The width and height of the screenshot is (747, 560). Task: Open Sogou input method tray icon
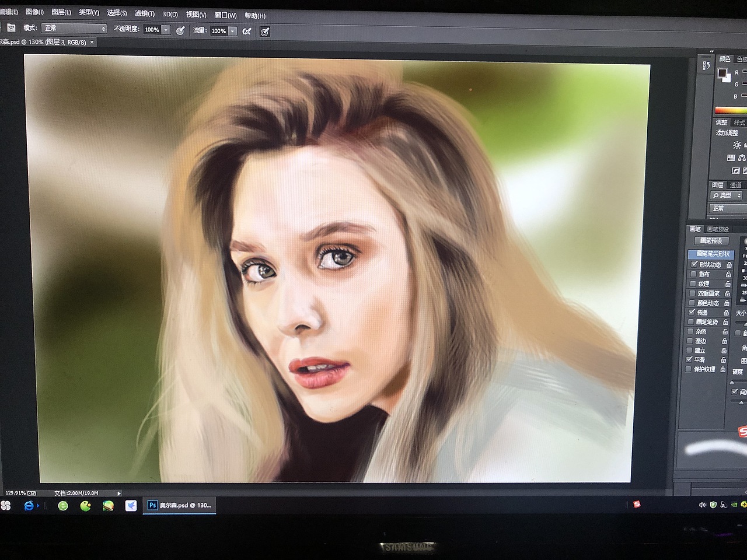coord(637,505)
